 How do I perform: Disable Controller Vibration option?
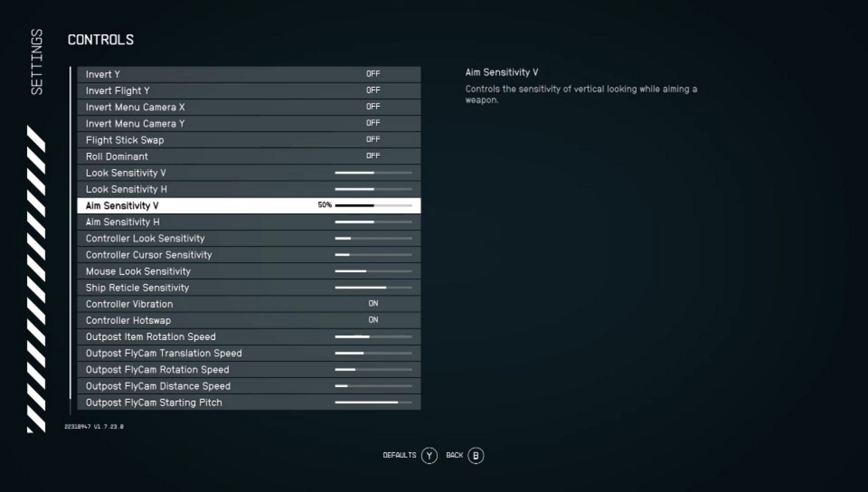pyautogui.click(x=373, y=304)
